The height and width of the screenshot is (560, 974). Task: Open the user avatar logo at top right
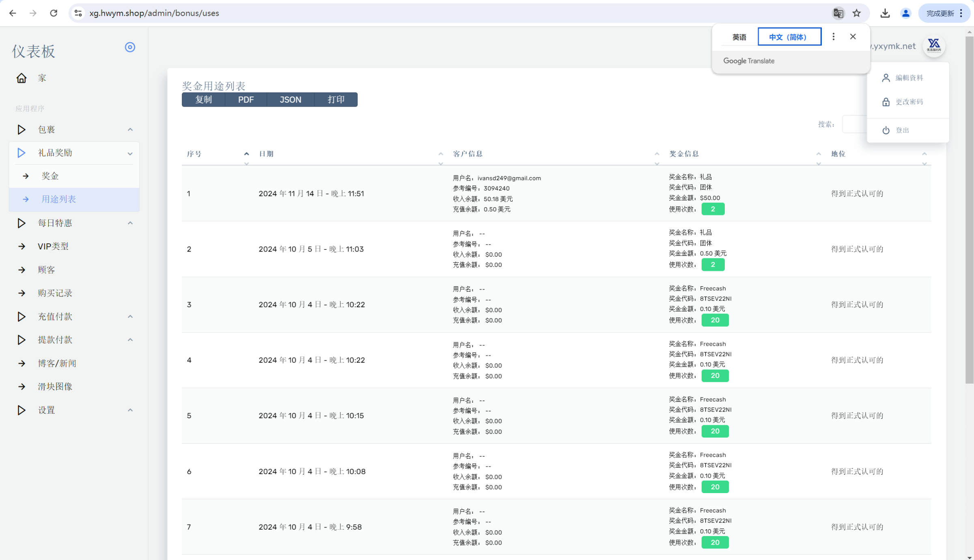point(934,46)
